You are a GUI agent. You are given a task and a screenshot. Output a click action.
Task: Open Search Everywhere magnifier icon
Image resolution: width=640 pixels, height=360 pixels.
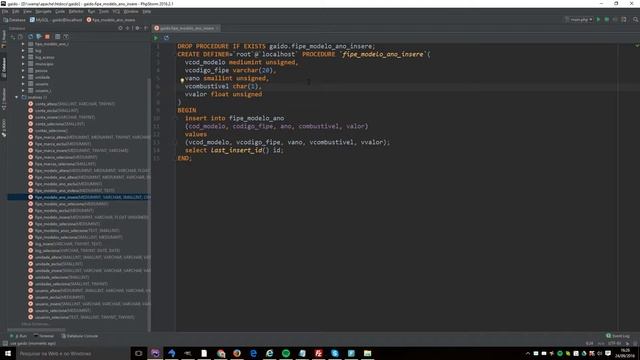(636, 20)
